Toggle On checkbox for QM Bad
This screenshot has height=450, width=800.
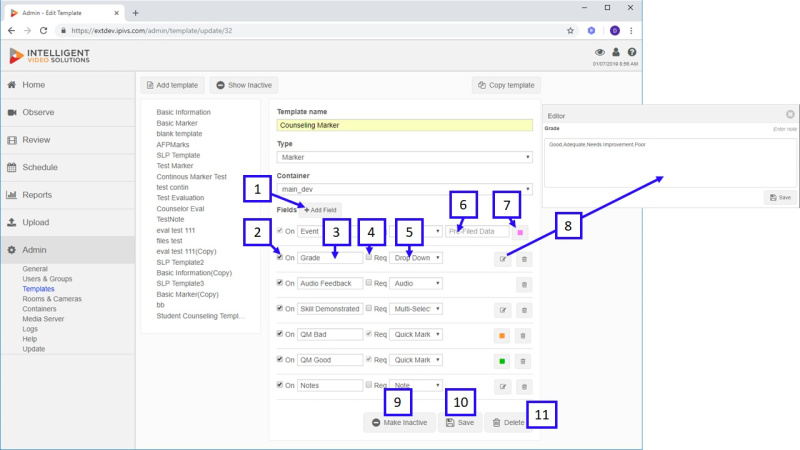click(280, 334)
